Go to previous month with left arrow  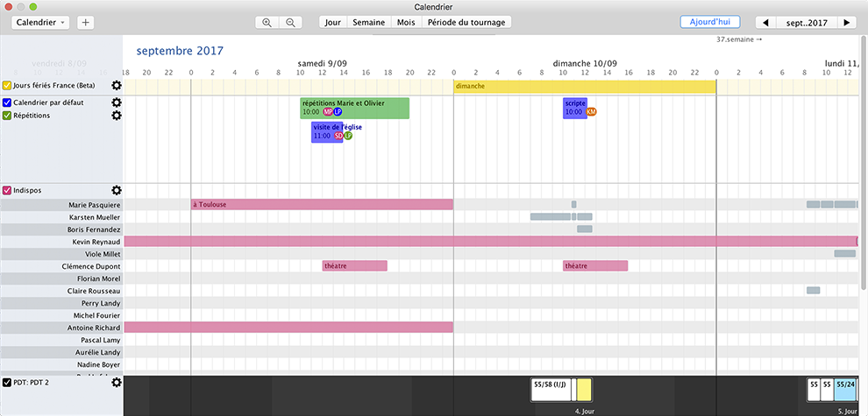point(766,23)
